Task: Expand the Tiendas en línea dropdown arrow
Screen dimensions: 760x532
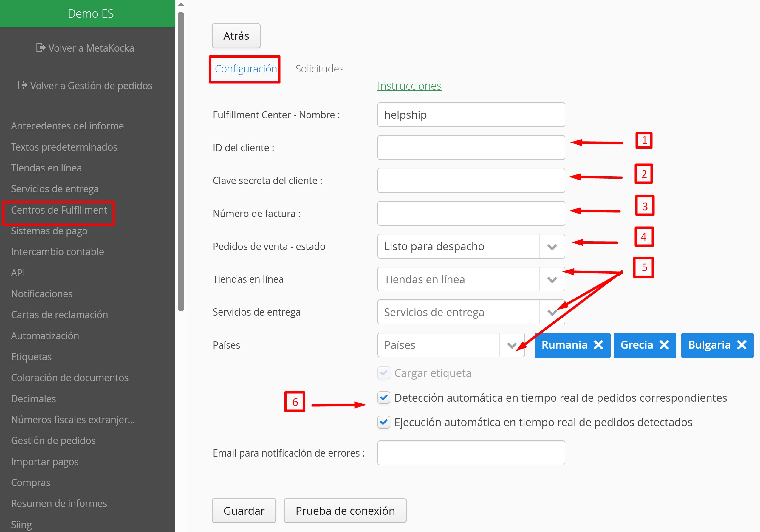Action: coord(552,279)
